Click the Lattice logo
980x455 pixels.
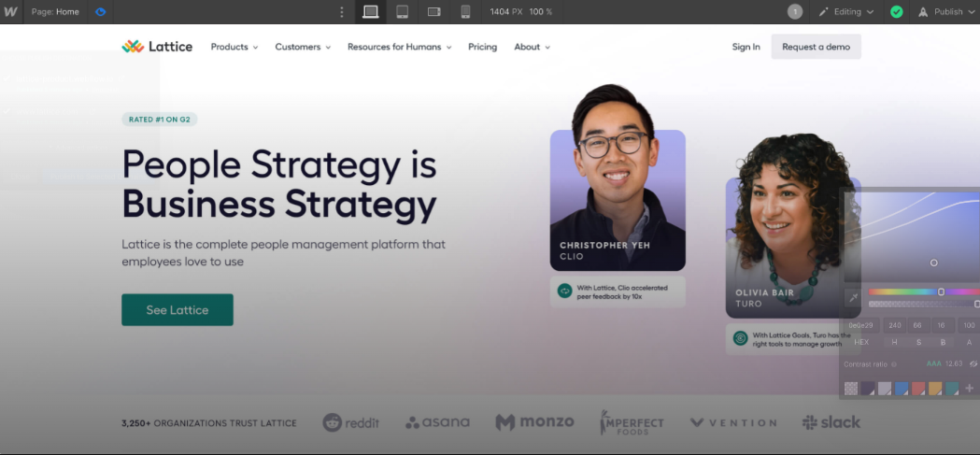pos(157,47)
